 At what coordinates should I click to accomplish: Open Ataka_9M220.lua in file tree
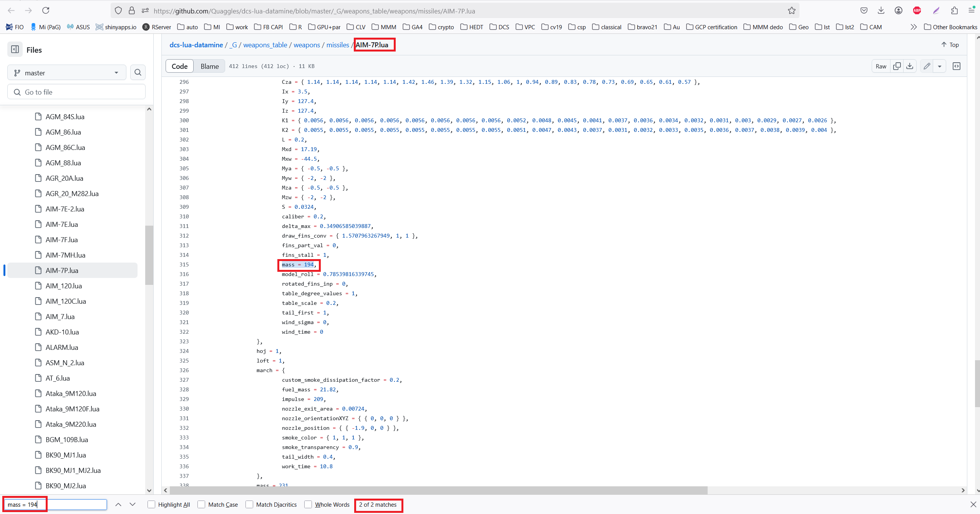[71, 424]
